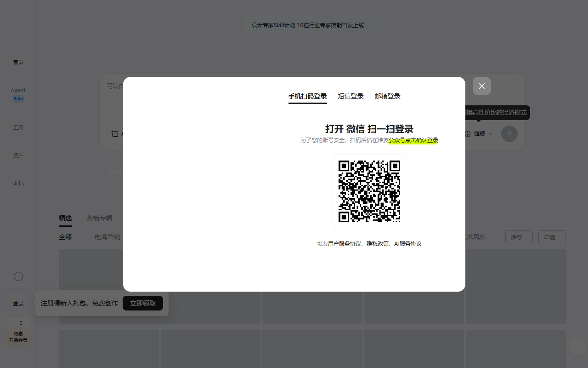
Task: Click the floating round button bottom right
Action: tap(577, 346)
